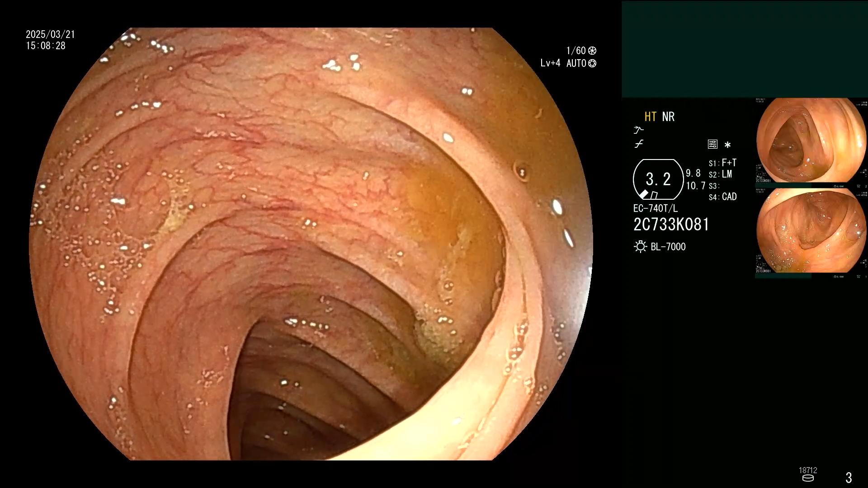
Task: Click the AUTO exposure mode text
Action: click(x=576, y=63)
